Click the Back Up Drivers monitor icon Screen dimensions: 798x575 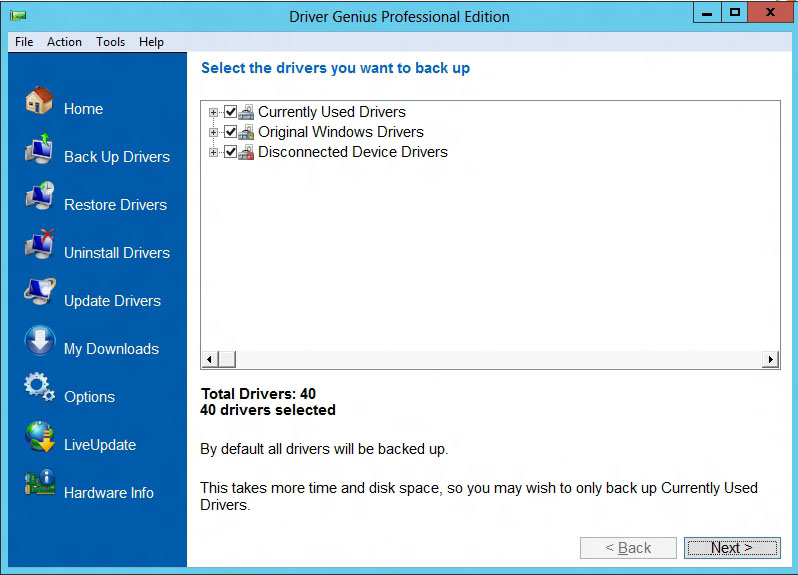(39, 148)
